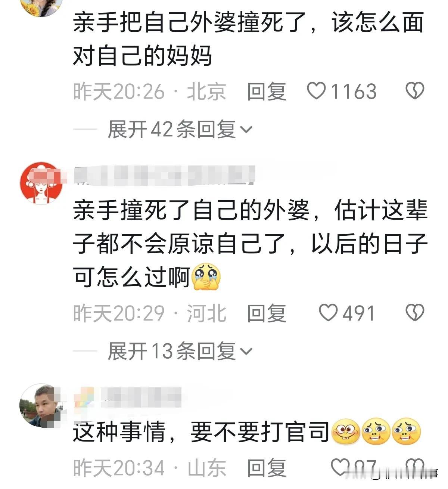Reply to the Shandong comment via 回复

[267, 468]
